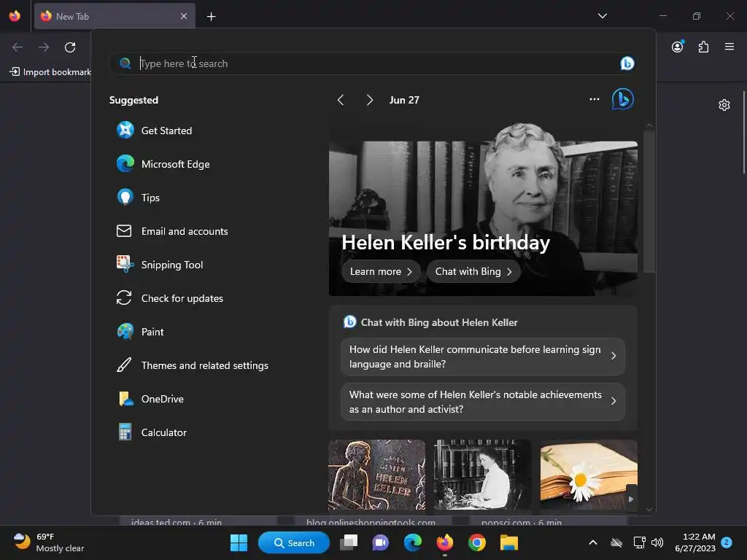
Task: Open the Helen Keller plaque thumbnail
Action: click(x=376, y=475)
